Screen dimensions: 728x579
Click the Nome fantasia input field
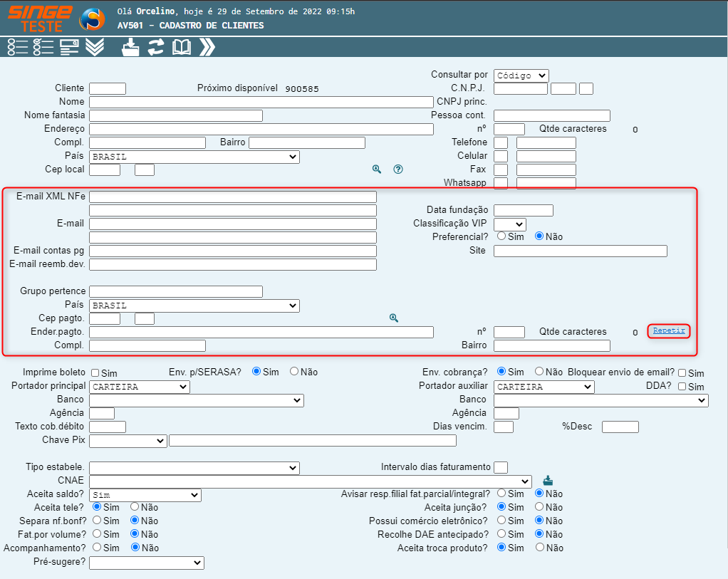(x=176, y=115)
